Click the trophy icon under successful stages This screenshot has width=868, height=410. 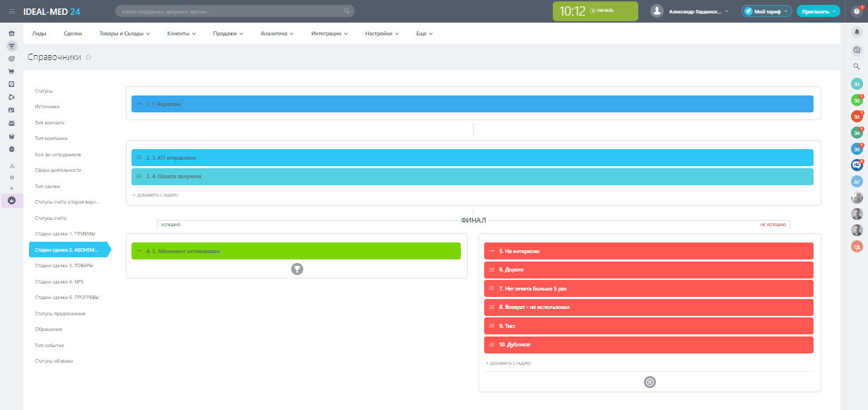(297, 269)
